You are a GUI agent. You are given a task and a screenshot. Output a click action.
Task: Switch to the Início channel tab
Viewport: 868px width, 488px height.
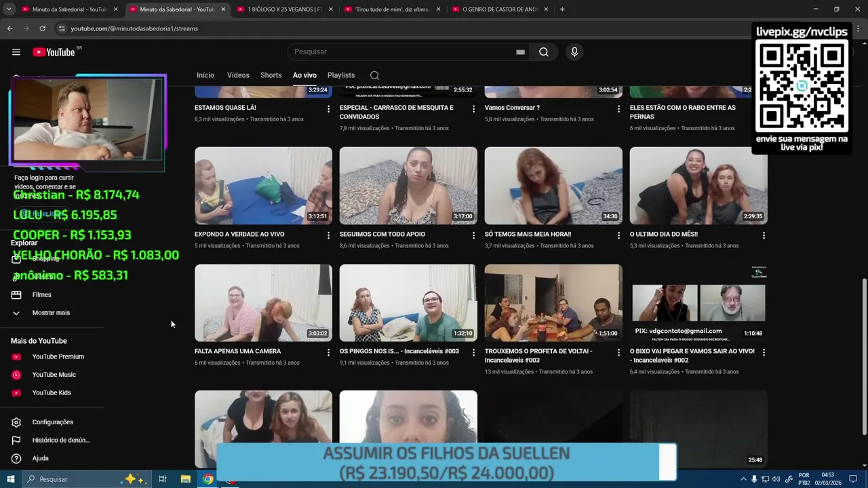coord(205,75)
